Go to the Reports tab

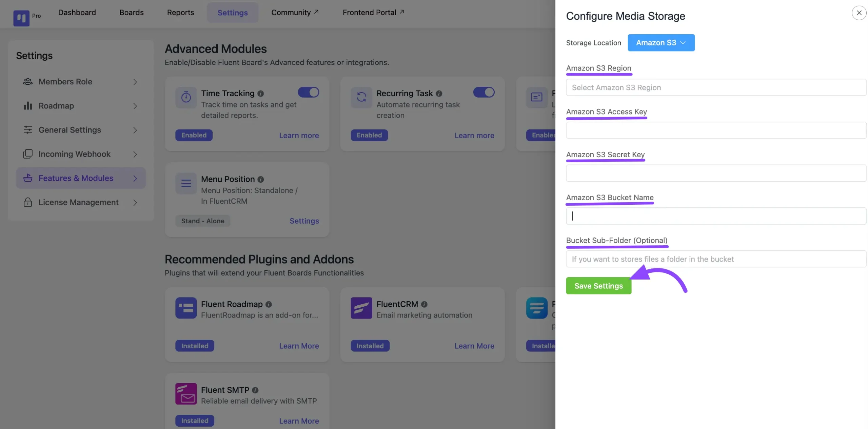point(180,13)
